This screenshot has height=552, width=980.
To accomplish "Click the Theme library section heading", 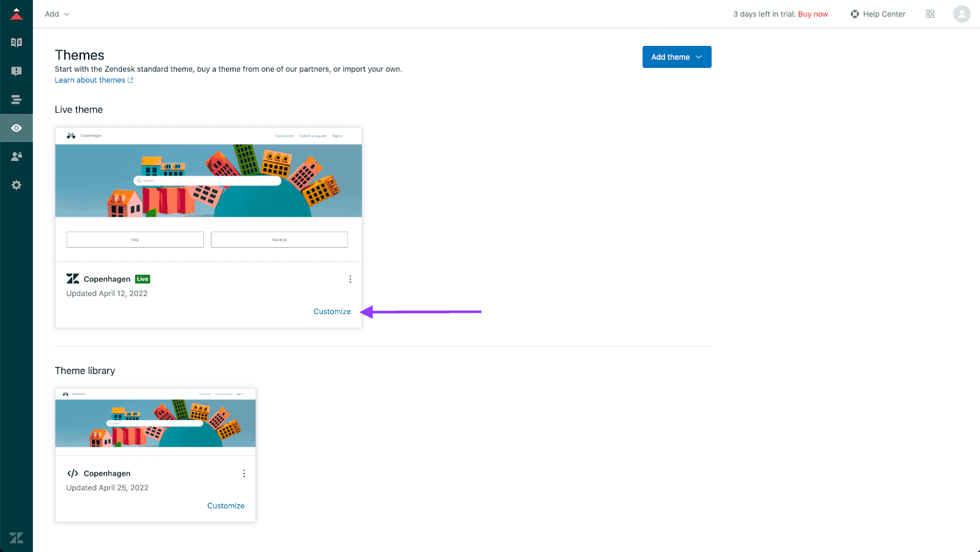I will pos(85,371).
